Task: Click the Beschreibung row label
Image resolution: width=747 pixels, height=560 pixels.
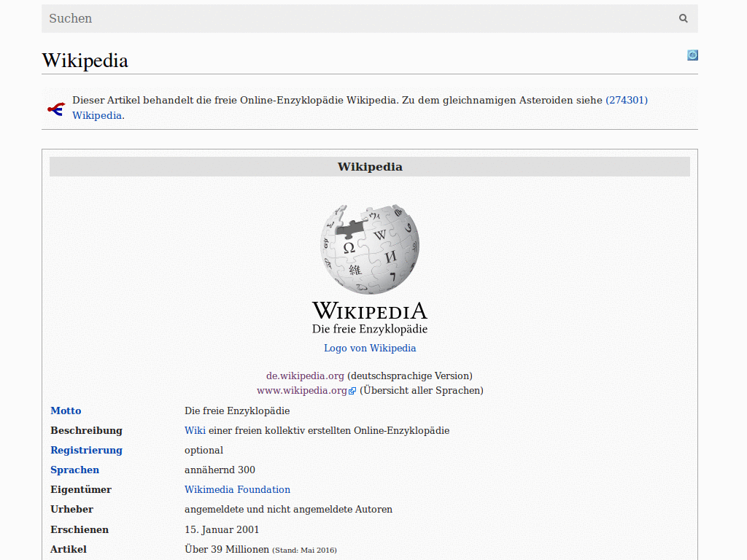Action: 86,430
